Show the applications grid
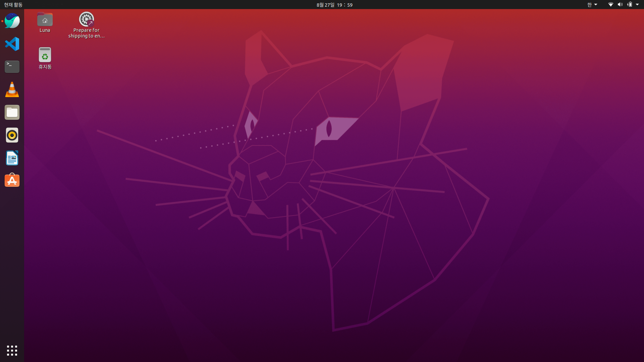Screen dimensions: 644x362 click(12, 350)
